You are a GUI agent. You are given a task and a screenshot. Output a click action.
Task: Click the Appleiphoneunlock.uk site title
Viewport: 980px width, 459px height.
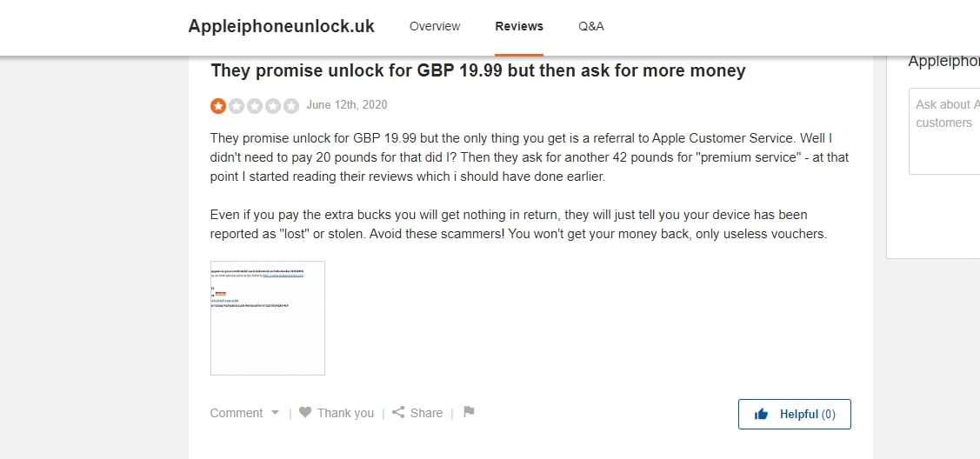[x=281, y=26]
